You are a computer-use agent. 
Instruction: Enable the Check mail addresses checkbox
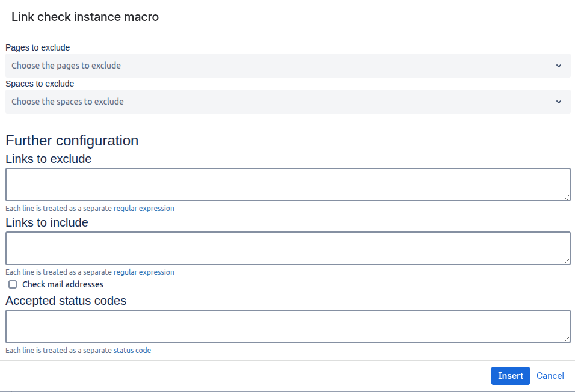[13, 284]
